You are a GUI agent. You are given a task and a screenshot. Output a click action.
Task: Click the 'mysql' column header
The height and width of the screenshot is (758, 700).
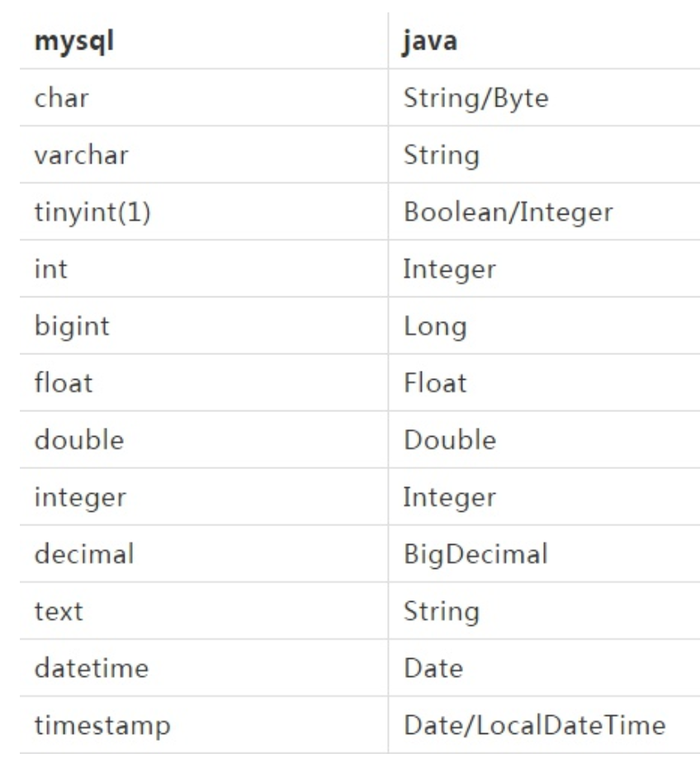[x=74, y=42]
